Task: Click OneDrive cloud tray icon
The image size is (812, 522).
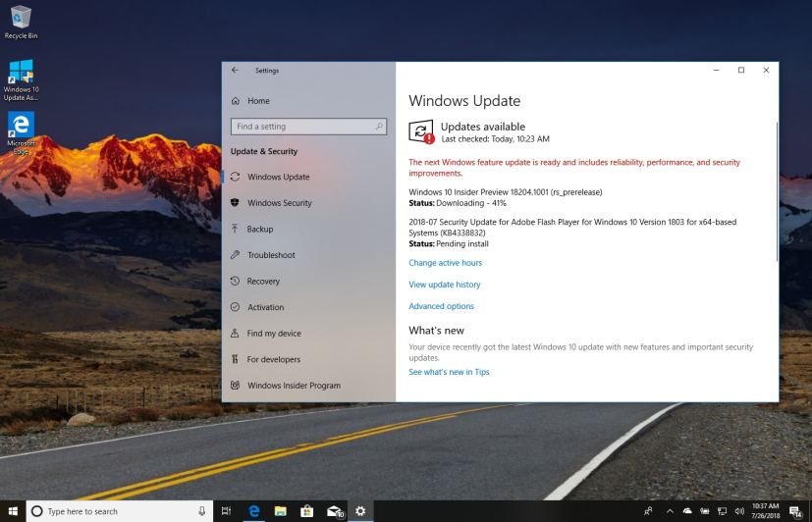Action: tap(687, 511)
